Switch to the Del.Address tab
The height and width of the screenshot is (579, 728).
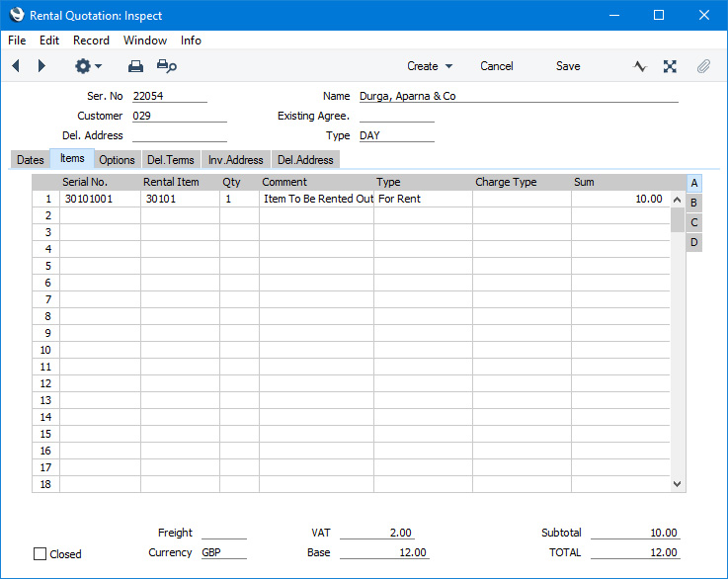pos(305,160)
